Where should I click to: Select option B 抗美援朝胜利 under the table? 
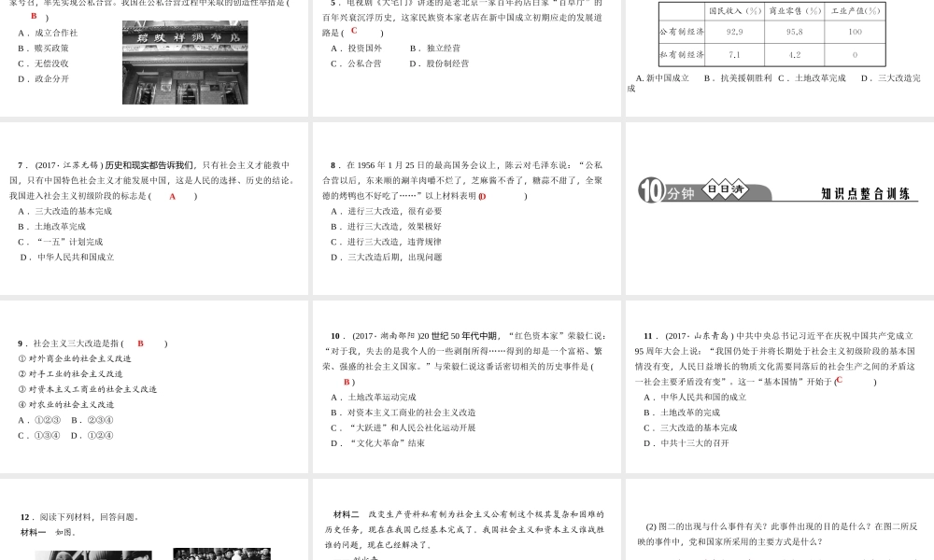tap(738, 78)
